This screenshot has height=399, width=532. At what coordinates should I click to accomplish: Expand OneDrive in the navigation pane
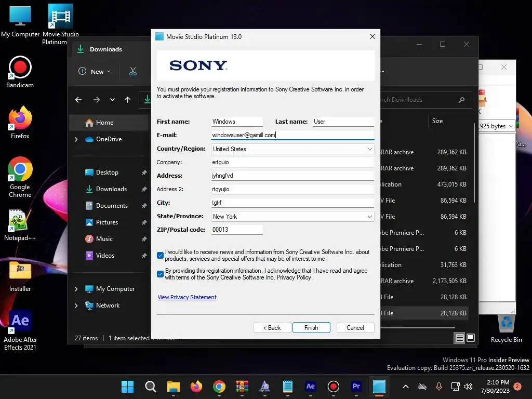[76, 139]
